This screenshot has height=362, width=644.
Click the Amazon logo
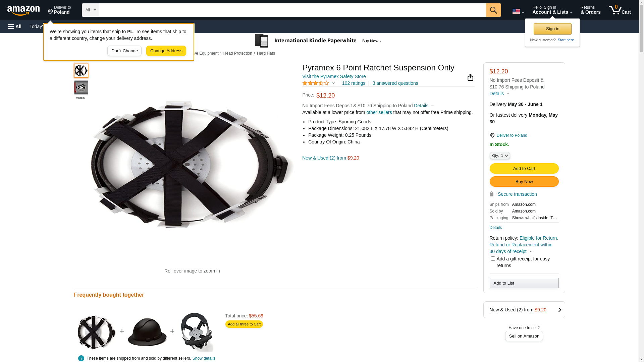(x=23, y=10)
